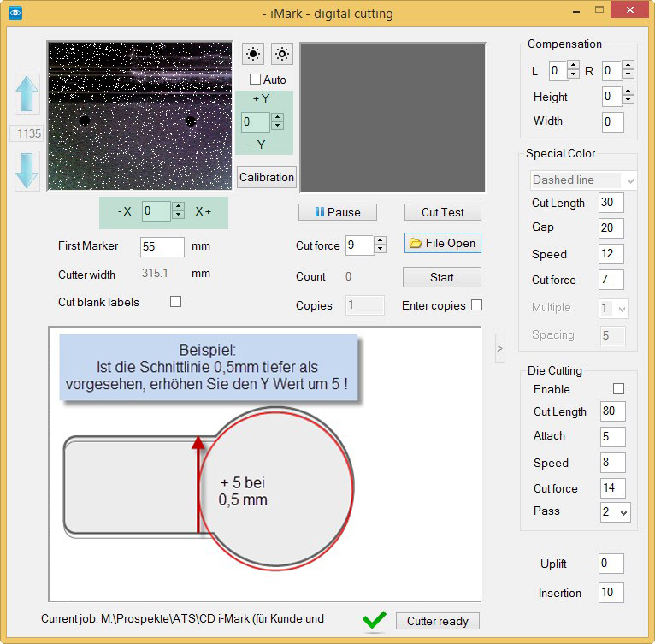Click Special Color Cut Length field

(611, 203)
